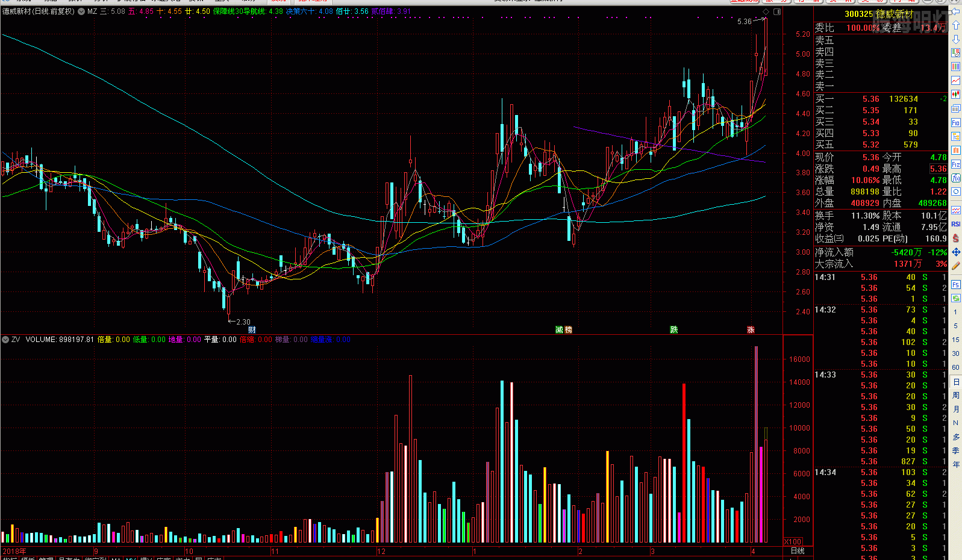
Task: Select the 周 weekly period button
Action: [955, 396]
